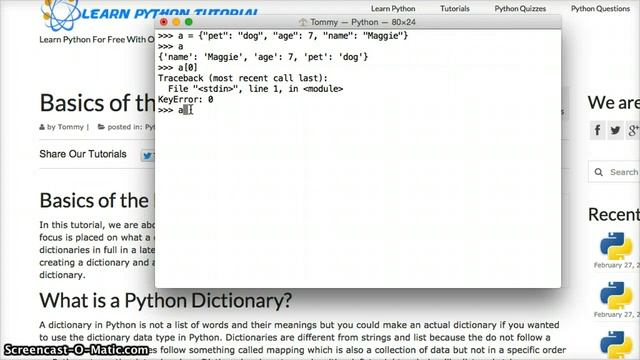Click the dictionary assignment line in terminal

(283, 36)
